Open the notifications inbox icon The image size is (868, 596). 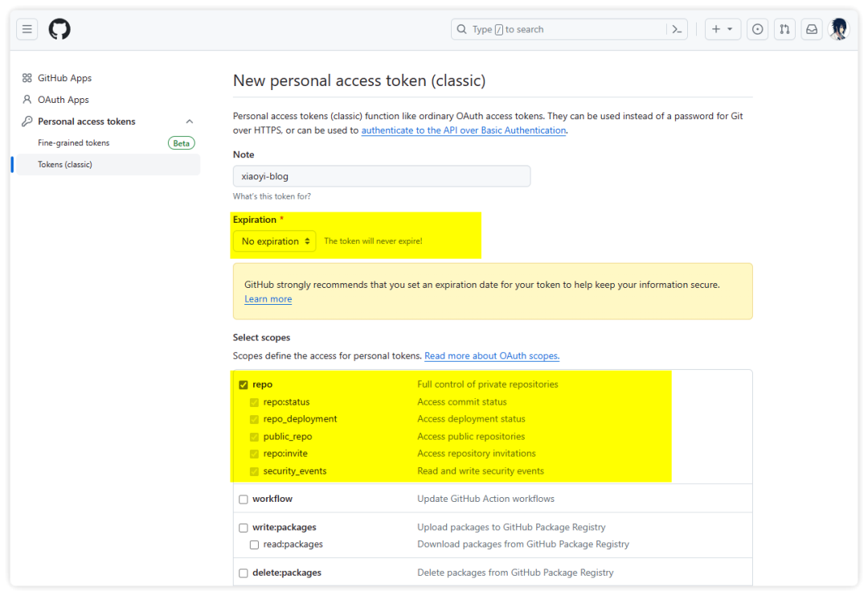click(812, 30)
